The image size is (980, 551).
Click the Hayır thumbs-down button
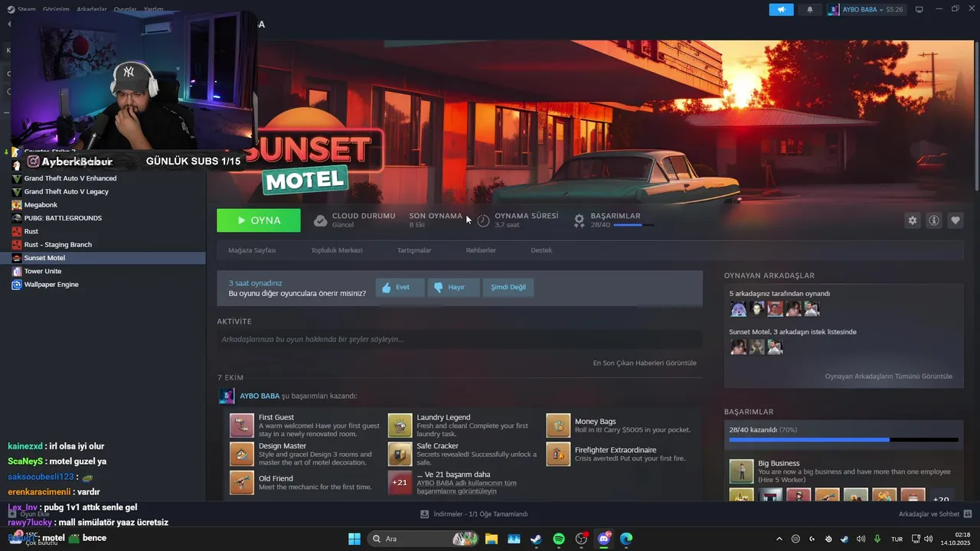coord(453,287)
